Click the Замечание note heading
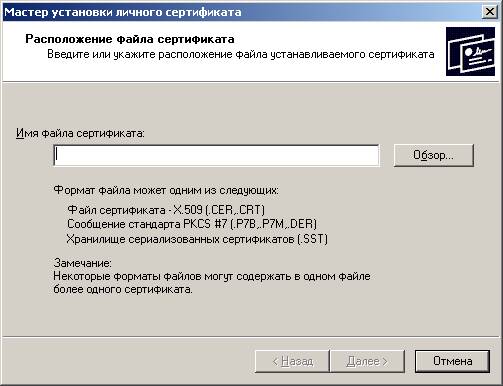This screenshot has width=503, height=386. coord(83,263)
